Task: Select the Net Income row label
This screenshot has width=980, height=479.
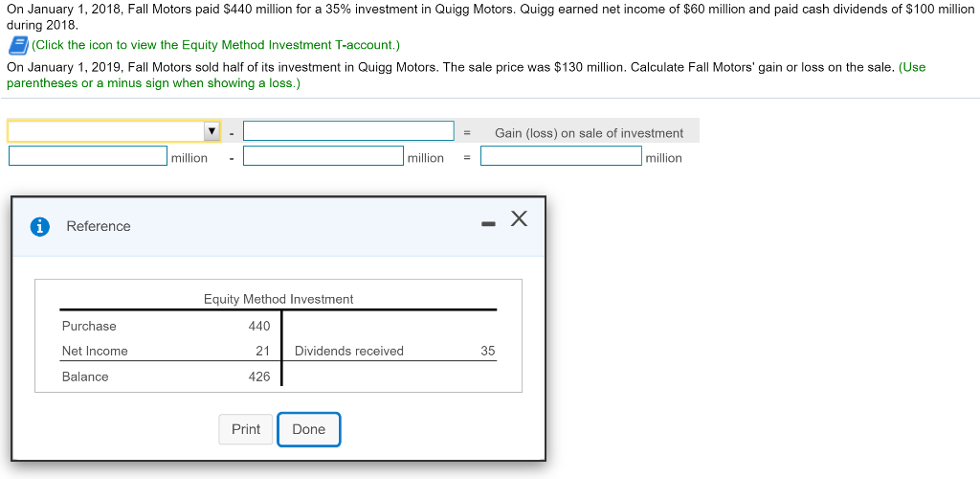Action: click(95, 352)
